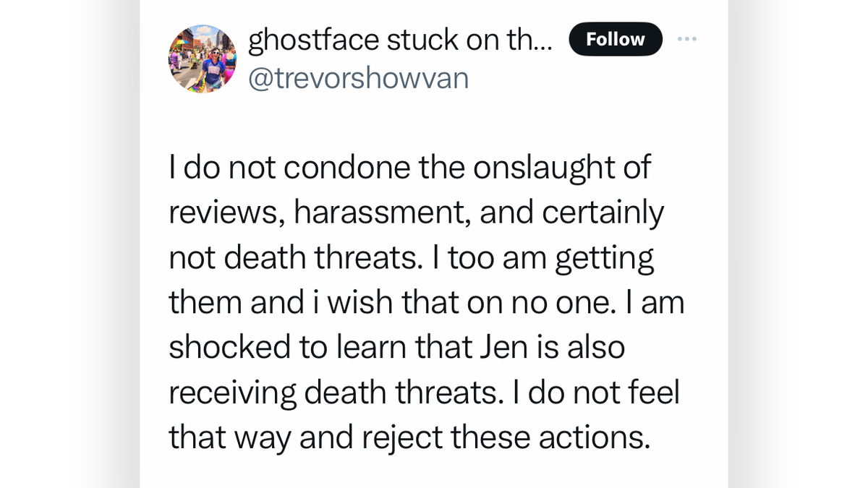Screen dimensions: 868x488
Task: Click the word 'shocked' in the tweet
Action: 229,348
